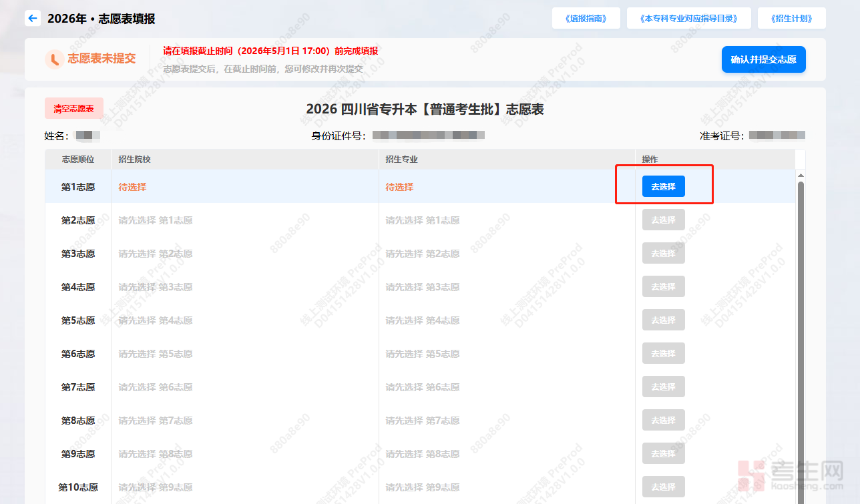This screenshot has width=860, height=504.
Task: Click disabled 去选择 for 第5志愿
Action: 663,320
